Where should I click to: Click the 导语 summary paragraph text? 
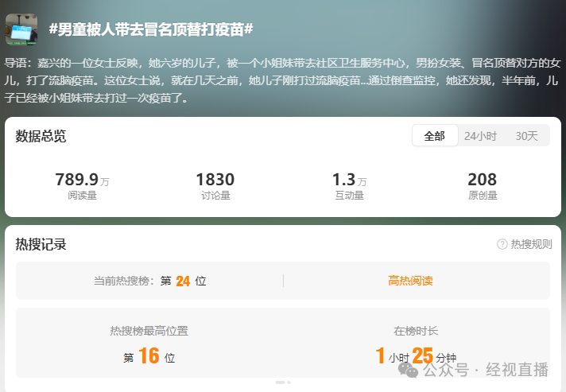click(x=282, y=80)
